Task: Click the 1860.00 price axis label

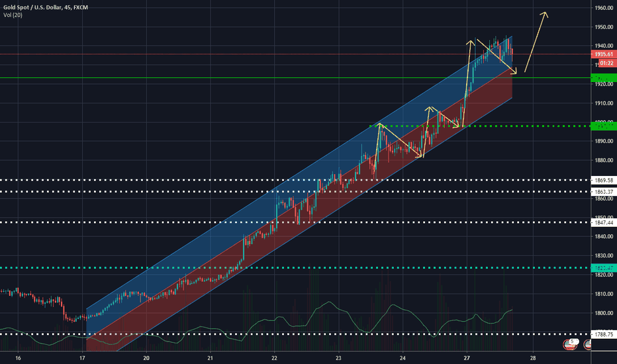Action: (x=604, y=199)
